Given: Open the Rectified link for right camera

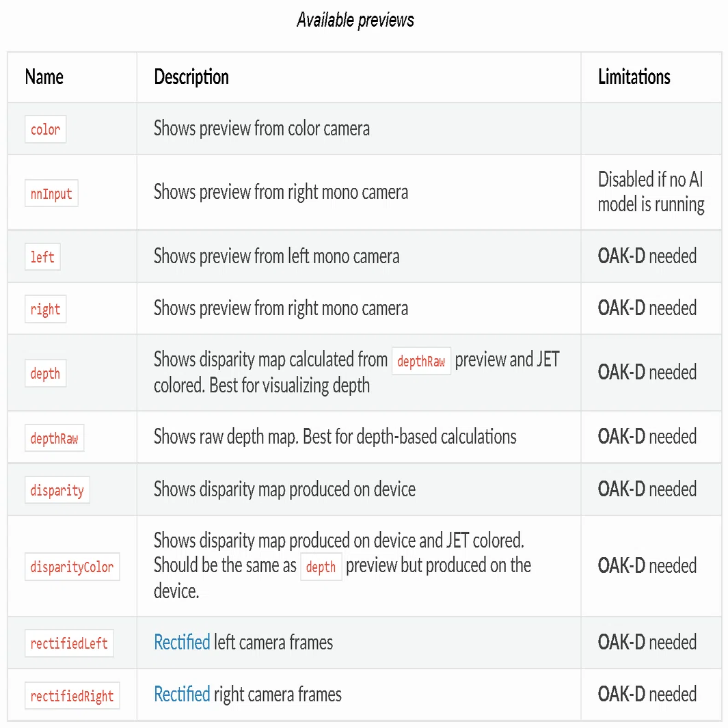Looking at the screenshot, I should (182, 695).
